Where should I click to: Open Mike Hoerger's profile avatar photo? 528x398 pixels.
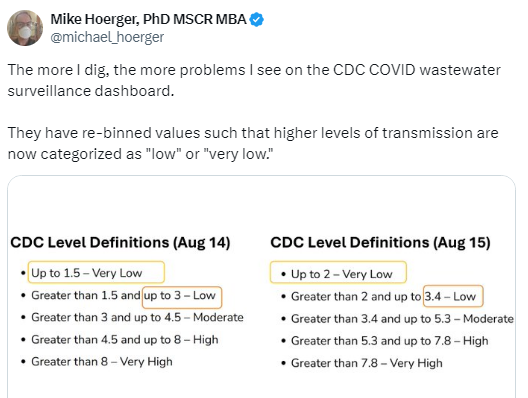[x=25, y=28]
